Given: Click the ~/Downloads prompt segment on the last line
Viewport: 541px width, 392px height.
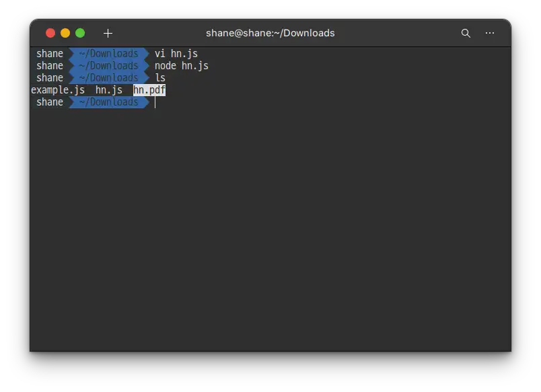Looking at the screenshot, I should (109, 102).
